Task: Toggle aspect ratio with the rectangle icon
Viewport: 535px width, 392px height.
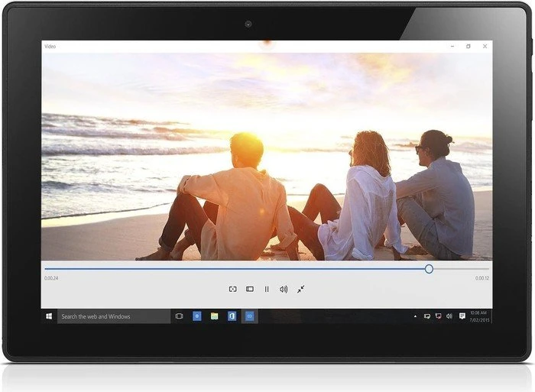Action: tap(250, 290)
